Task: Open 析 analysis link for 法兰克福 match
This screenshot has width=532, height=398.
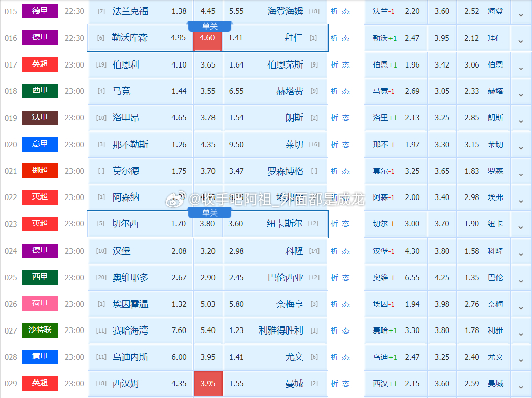Action: [335, 11]
